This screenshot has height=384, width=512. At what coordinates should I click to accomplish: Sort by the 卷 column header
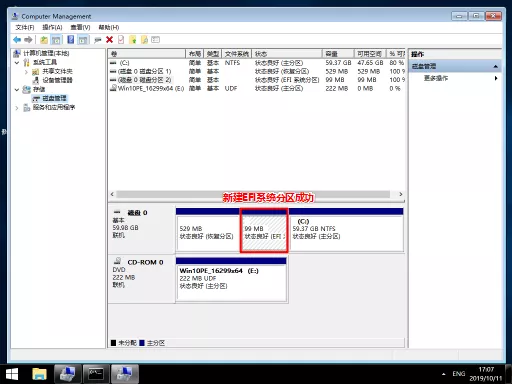coord(147,54)
